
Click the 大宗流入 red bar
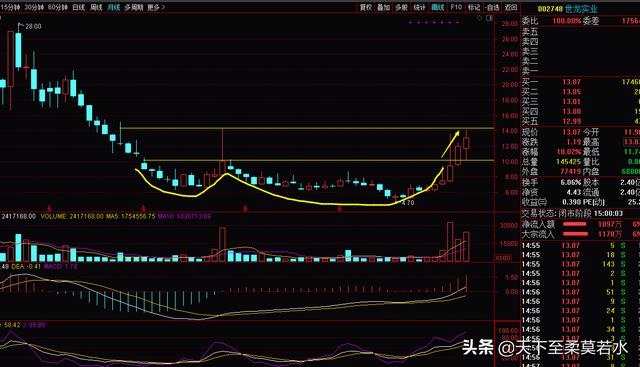point(576,234)
